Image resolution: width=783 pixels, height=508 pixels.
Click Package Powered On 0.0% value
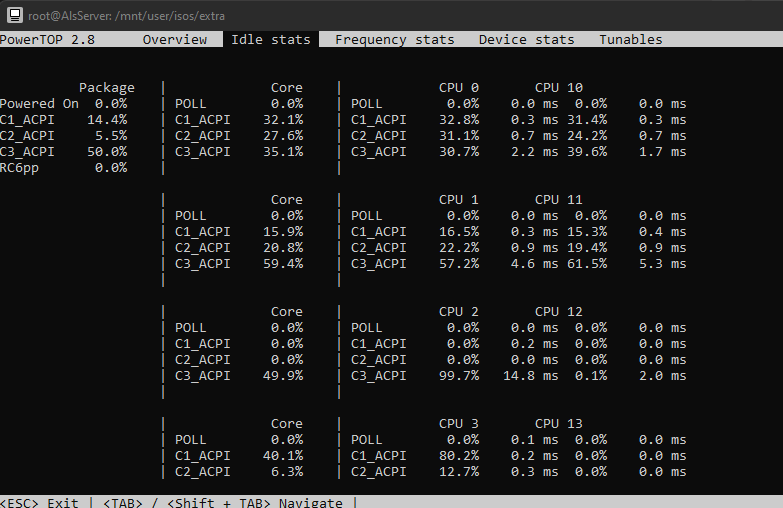click(x=111, y=104)
